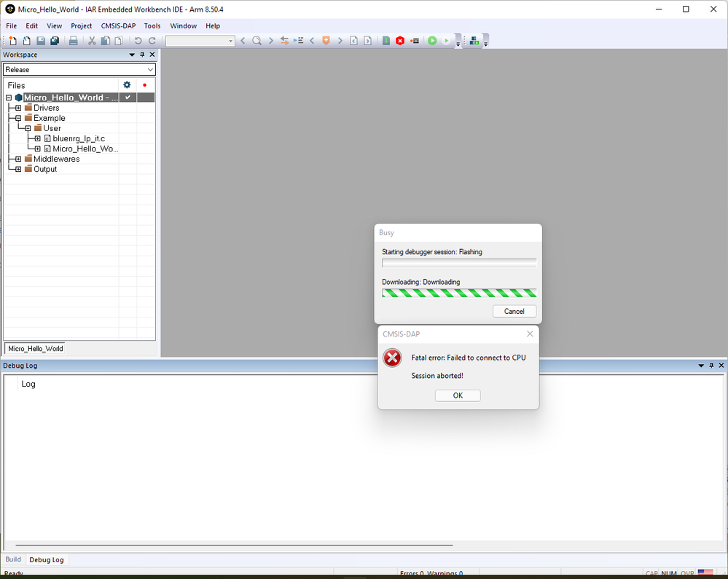Click the Save toolbar icon

coord(41,41)
